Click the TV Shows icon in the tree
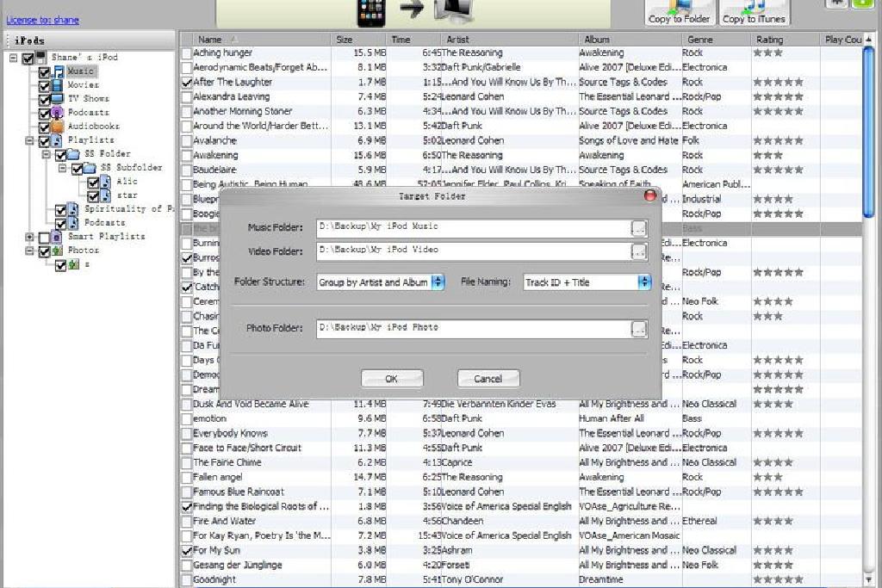The height and width of the screenshot is (588, 882). (58, 98)
